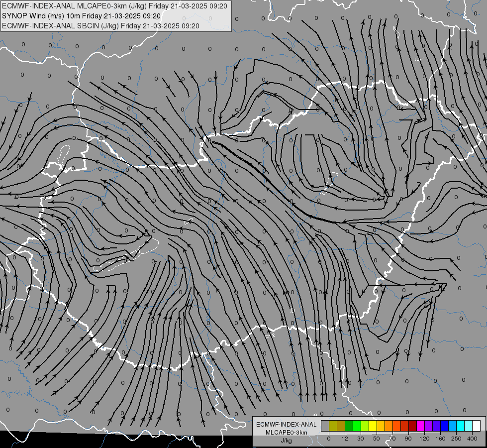Click the olive-yellow legend swatch
The width and height of the screenshot is (487, 448).
click(x=333, y=426)
